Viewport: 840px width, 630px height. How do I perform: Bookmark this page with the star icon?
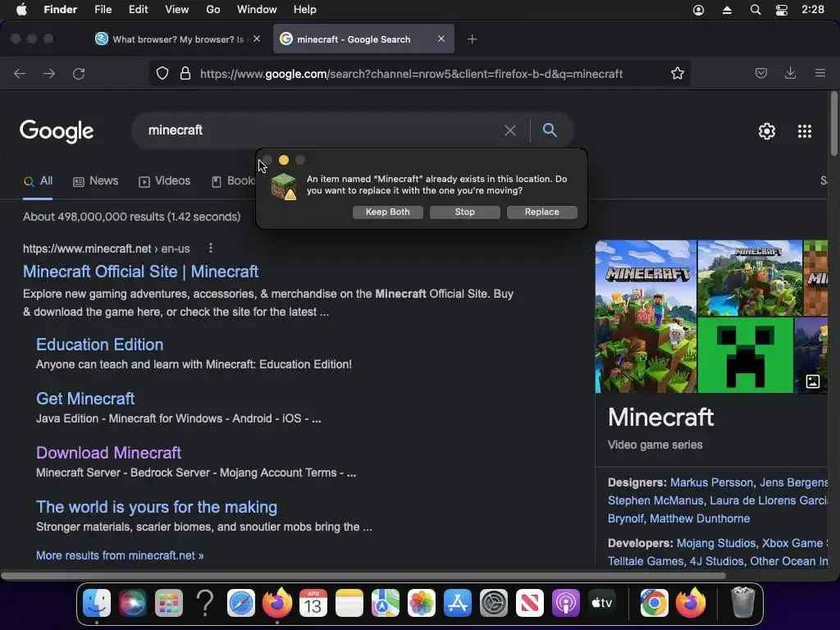[677, 73]
